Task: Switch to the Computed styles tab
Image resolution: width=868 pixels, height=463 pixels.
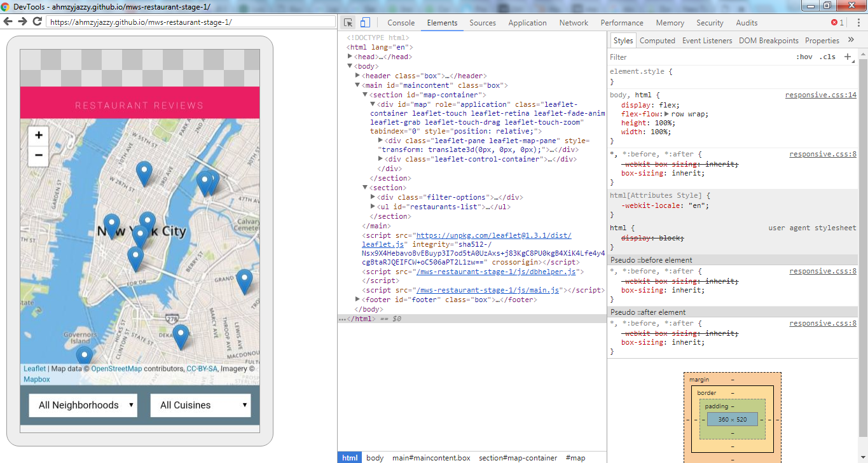Action: (658, 40)
